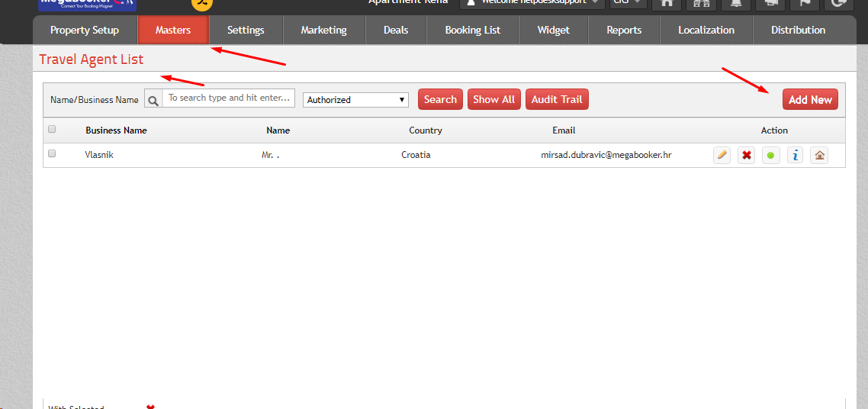The image size is (868, 409).
Task: Open the CRS dropdown in the top bar
Action: [628, 2]
